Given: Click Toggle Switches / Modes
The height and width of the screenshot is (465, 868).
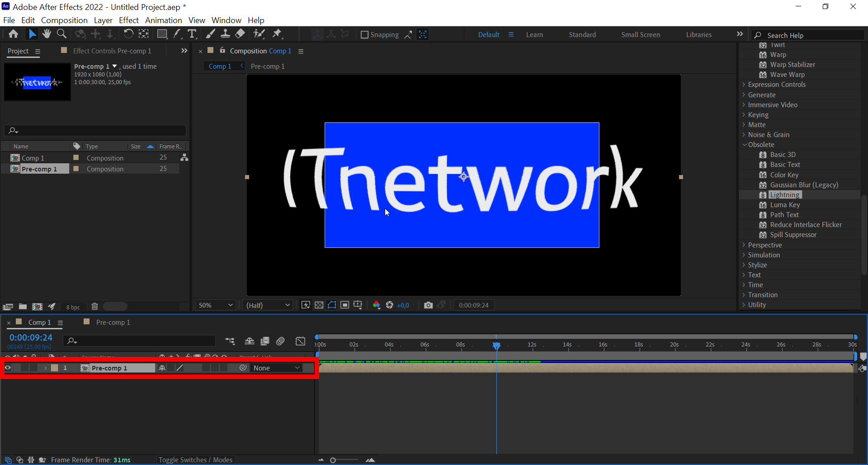Looking at the screenshot, I should click(195, 460).
